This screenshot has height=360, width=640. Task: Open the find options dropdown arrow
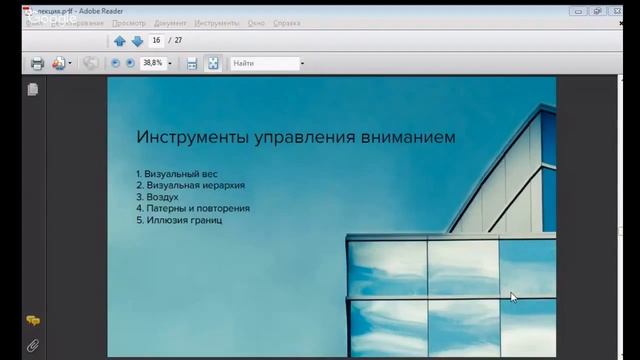tap(302, 64)
